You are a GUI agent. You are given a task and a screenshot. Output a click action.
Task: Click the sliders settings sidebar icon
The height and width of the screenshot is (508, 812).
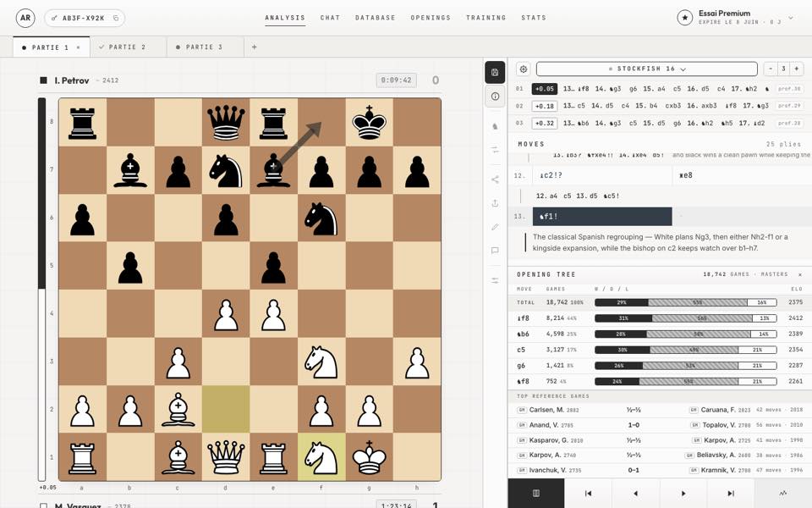[495, 280]
